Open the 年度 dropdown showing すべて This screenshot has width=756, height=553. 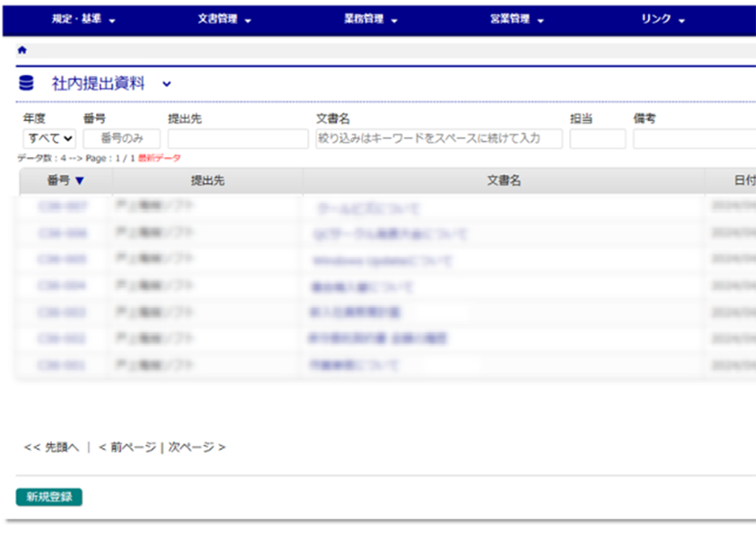50,139
